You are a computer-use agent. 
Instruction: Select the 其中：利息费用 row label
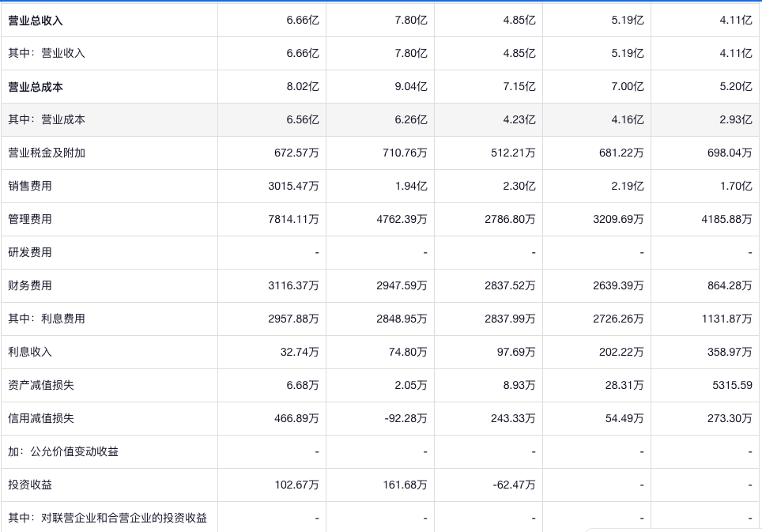tap(47, 319)
